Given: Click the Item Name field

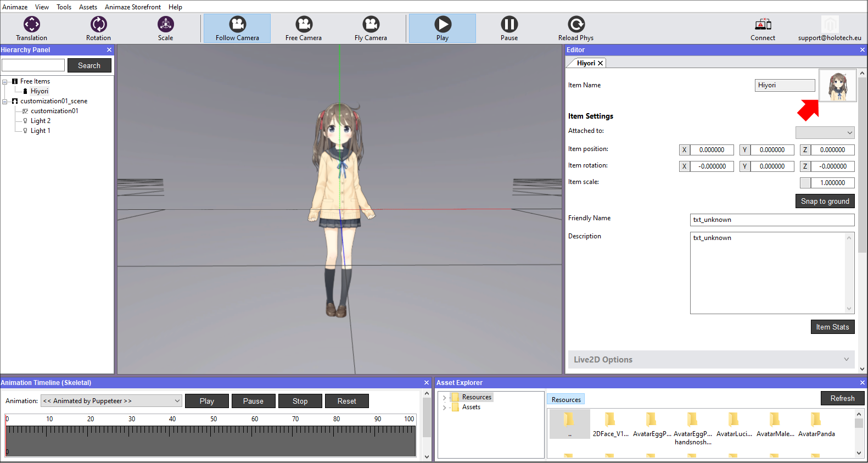Looking at the screenshot, I should 785,85.
